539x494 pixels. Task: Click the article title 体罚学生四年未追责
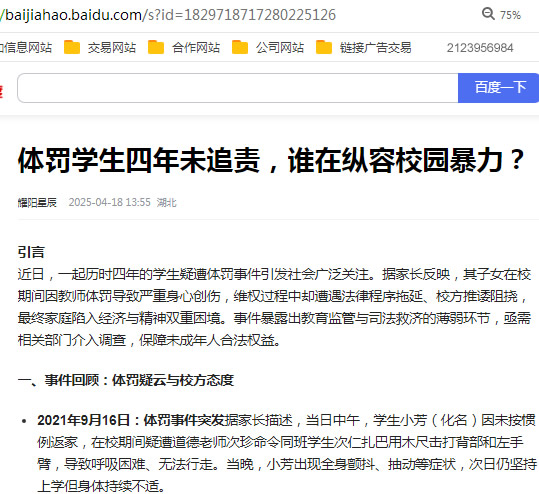(x=139, y=160)
